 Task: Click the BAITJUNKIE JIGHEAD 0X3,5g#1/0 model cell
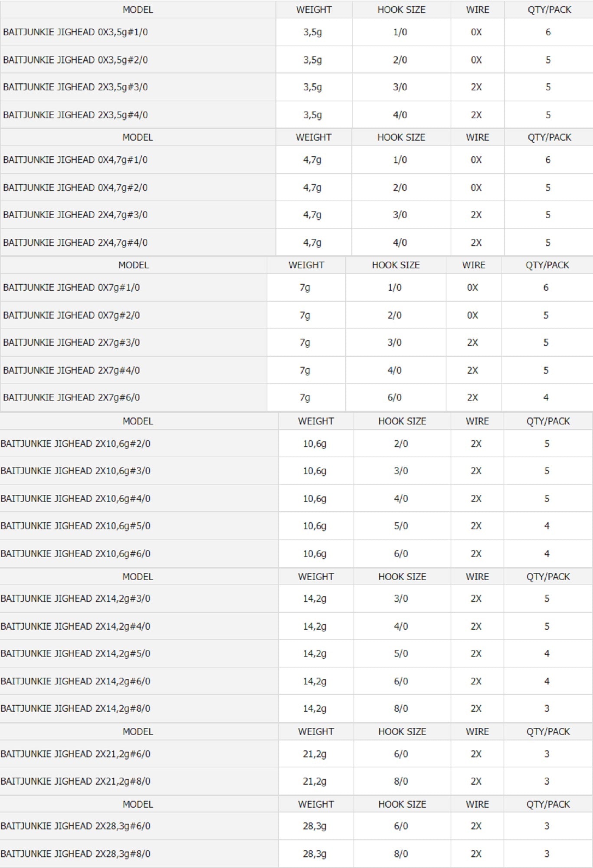tap(75, 32)
